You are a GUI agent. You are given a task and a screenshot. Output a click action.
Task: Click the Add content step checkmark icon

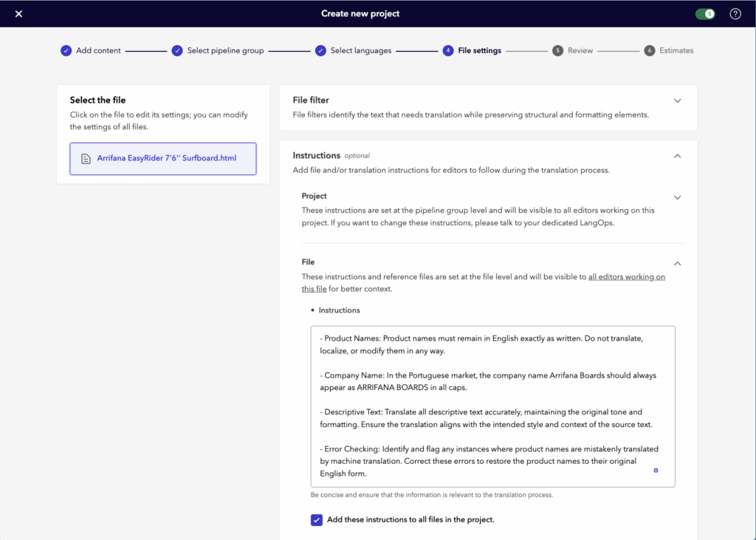pyautogui.click(x=66, y=51)
